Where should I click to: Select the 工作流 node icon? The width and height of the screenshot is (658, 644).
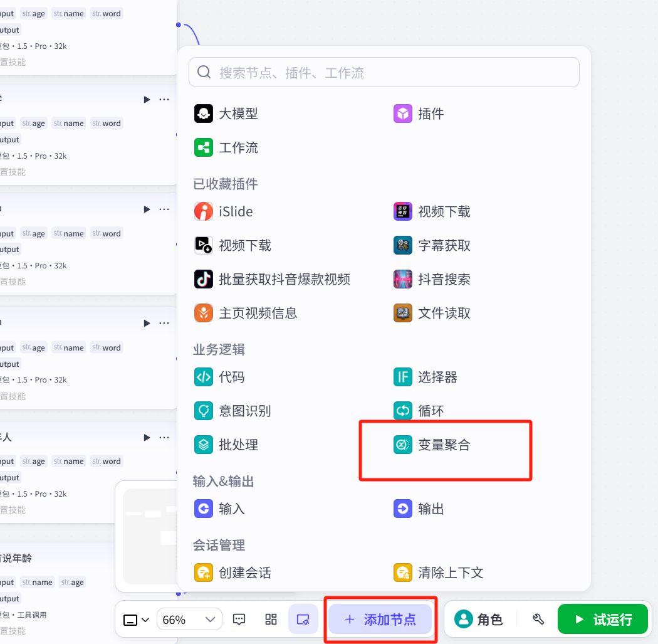[204, 147]
